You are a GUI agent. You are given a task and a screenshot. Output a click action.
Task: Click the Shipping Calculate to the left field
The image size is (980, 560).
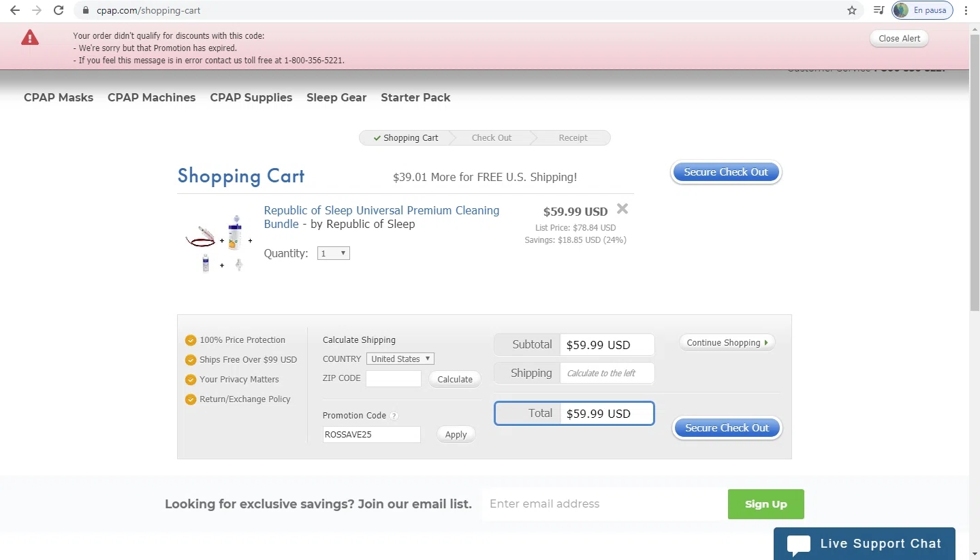607,373
